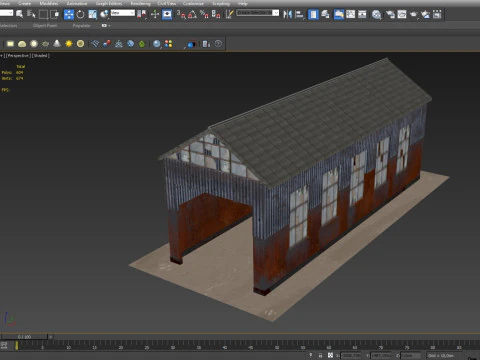
Task: Toggle Window/Crossing selection mode
Action: [x=55, y=14]
